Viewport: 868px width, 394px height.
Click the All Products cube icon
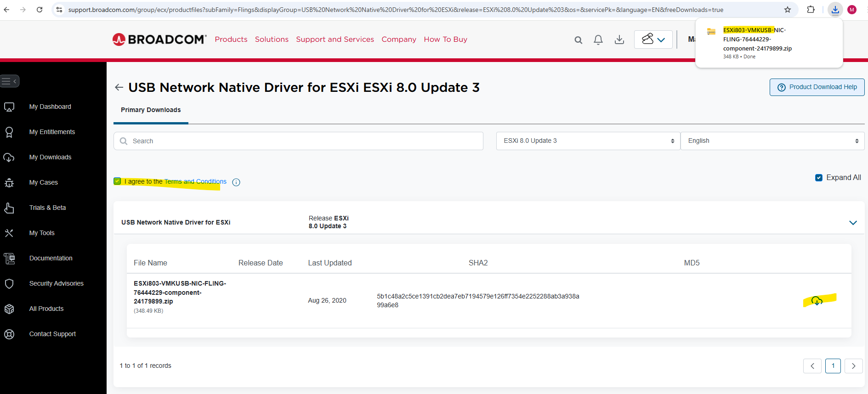click(9, 309)
